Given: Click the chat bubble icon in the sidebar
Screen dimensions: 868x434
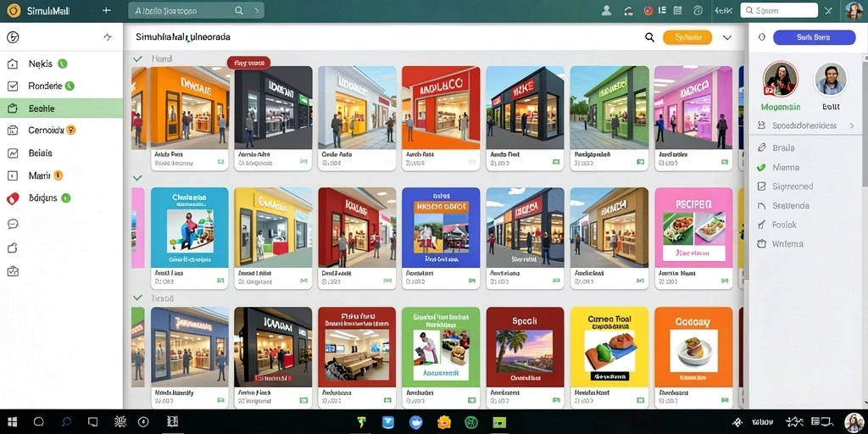Looking at the screenshot, I should pos(13,224).
